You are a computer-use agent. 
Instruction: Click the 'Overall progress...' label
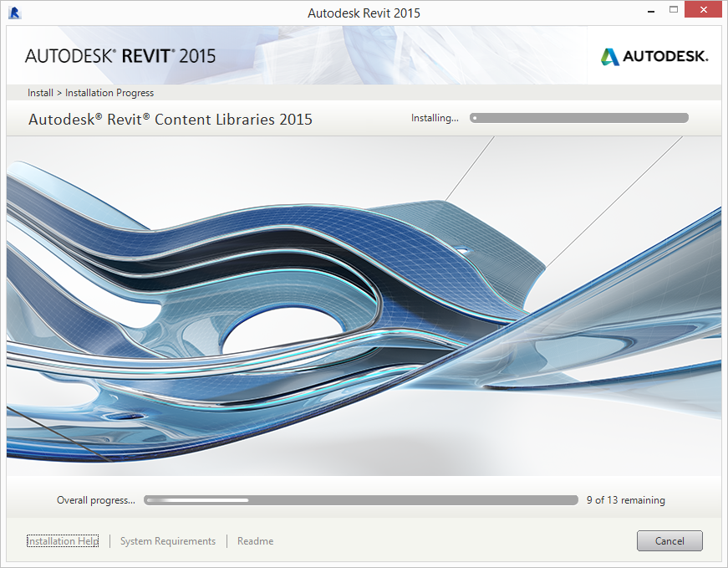tap(95, 500)
